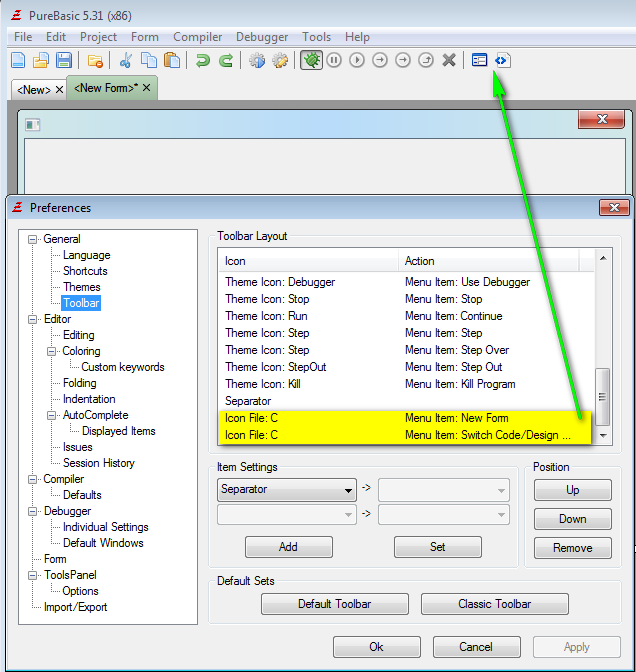Click the Kill Program X icon

click(x=449, y=60)
